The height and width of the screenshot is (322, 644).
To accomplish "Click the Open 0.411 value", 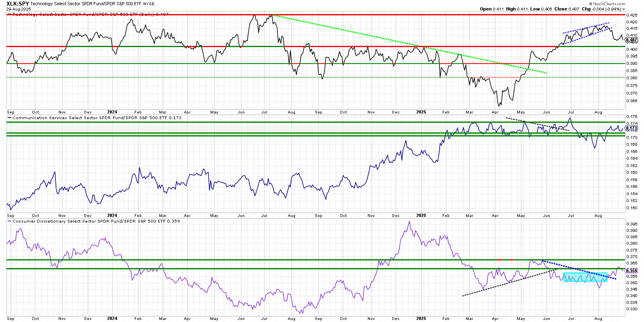I will pyautogui.click(x=492, y=9).
